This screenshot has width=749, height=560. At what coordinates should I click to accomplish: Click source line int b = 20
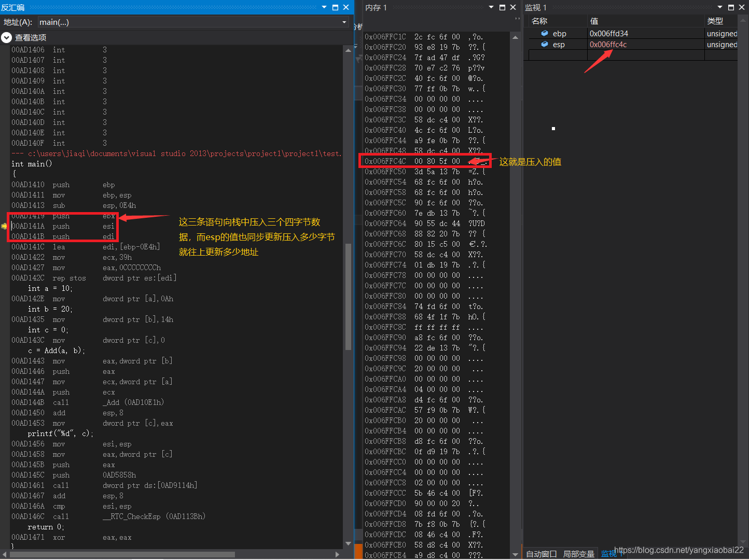coord(50,309)
